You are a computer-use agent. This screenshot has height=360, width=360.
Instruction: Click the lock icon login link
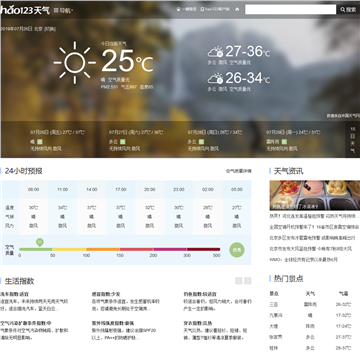click(x=186, y=10)
